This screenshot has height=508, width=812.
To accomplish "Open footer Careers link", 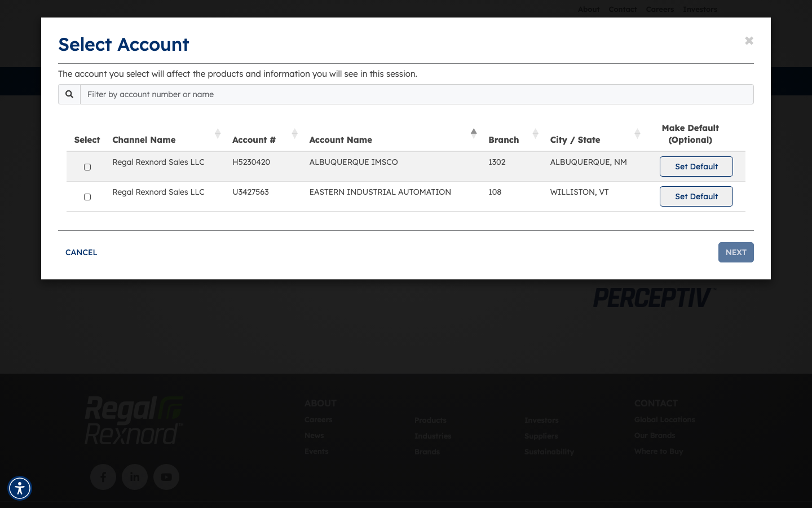I will [319, 419].
